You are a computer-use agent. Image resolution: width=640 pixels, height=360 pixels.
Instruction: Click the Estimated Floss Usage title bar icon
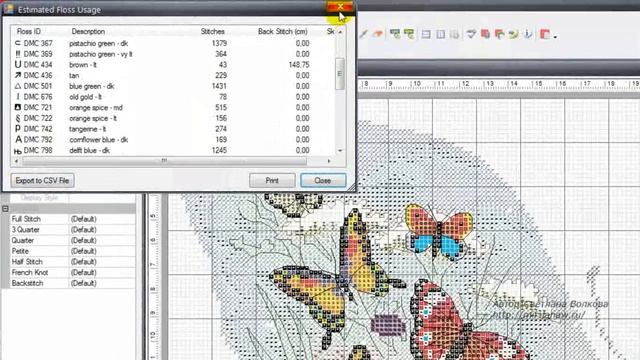pos(9,9)
